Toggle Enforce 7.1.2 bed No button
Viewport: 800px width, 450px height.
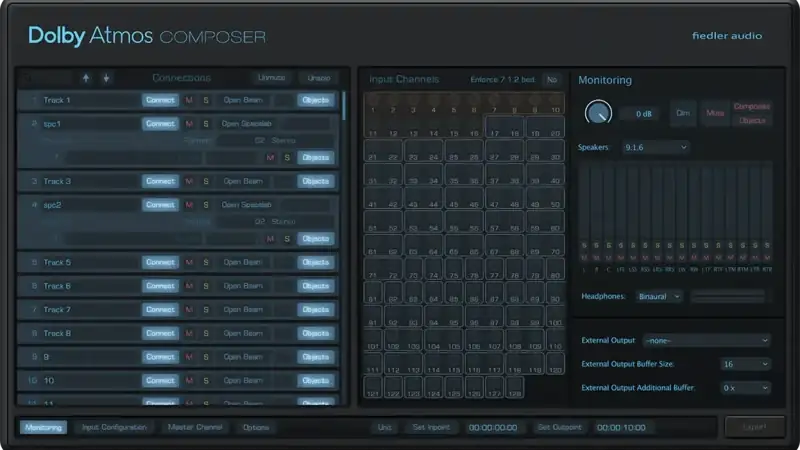(552, 80)
